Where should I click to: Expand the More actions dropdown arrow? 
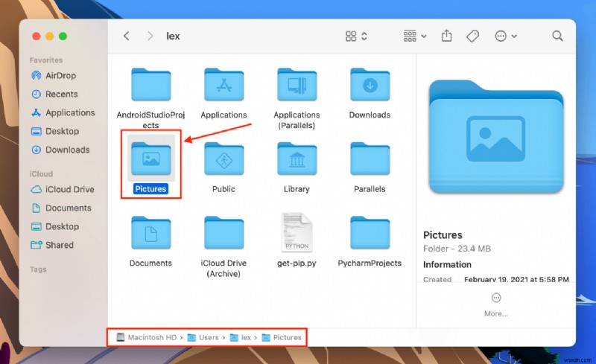[x=514, y=36]
